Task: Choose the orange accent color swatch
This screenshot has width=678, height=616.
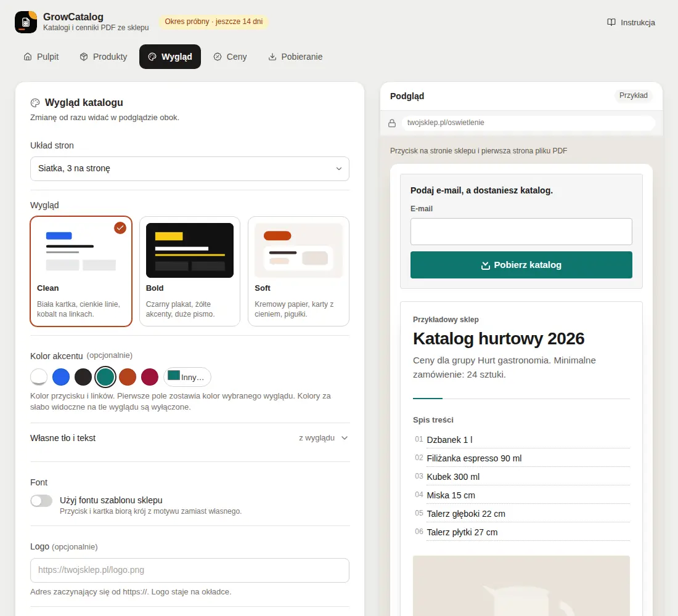Action: pyautogui.click(x=128, y=377)
